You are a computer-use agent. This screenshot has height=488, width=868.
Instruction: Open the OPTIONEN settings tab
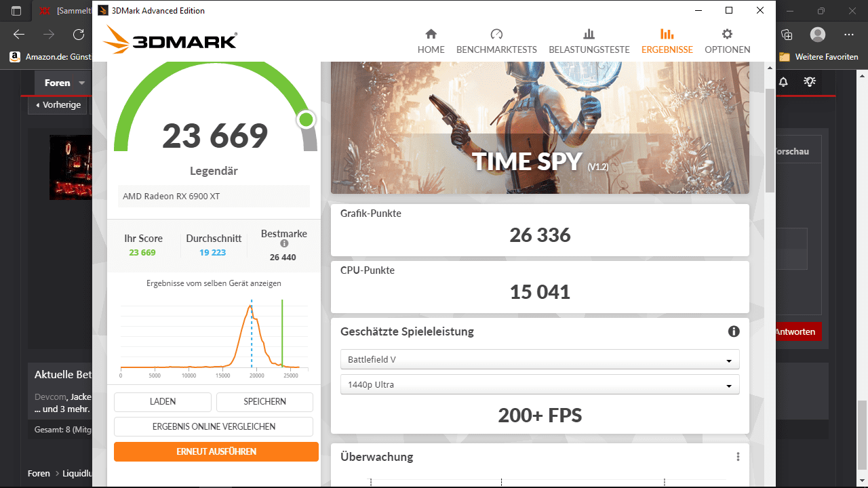tap(727, 41)
